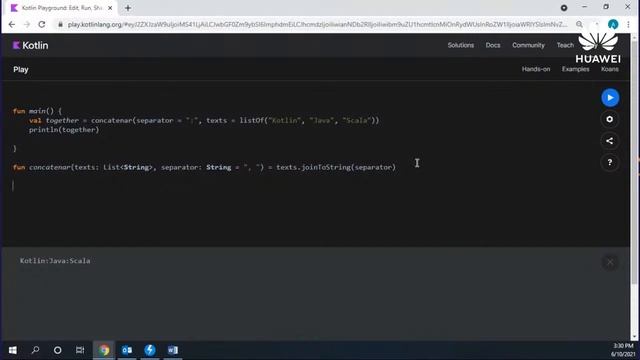The height and width of the screenshot is (360, 640).
Task: Click the Play heading link
Action: click(21, 69)
